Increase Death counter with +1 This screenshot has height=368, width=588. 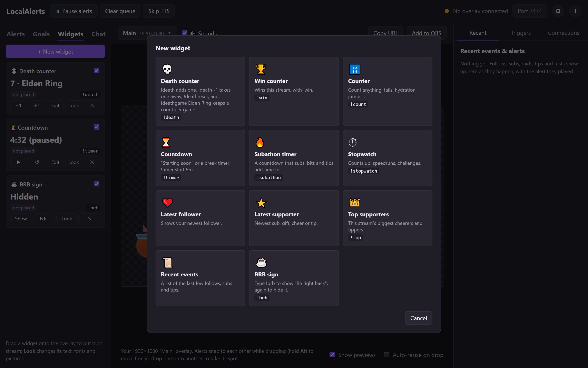(37, 105)
